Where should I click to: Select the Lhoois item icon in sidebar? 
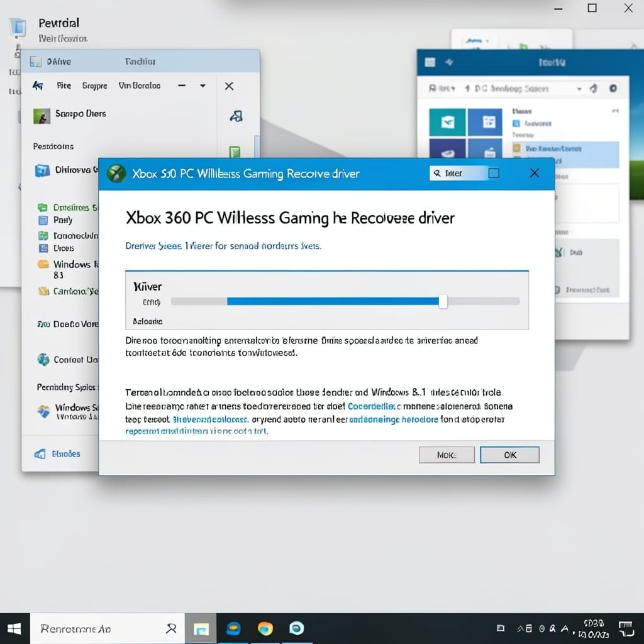43,248
